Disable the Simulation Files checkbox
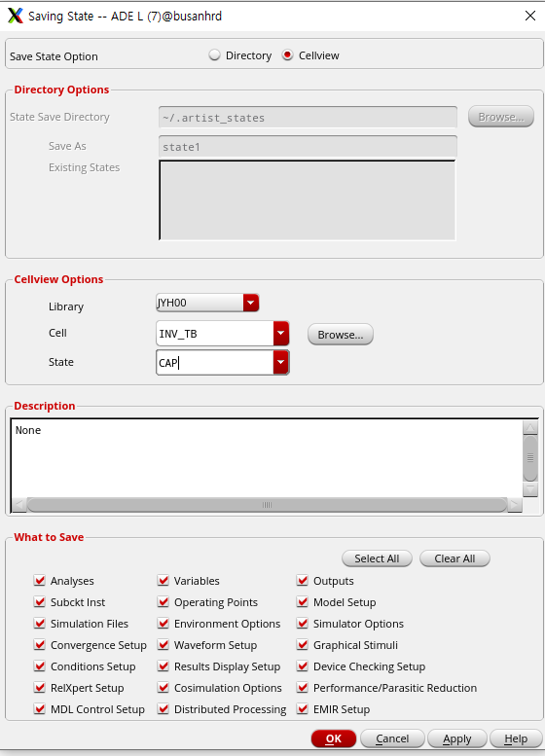 tap(40, 624)
